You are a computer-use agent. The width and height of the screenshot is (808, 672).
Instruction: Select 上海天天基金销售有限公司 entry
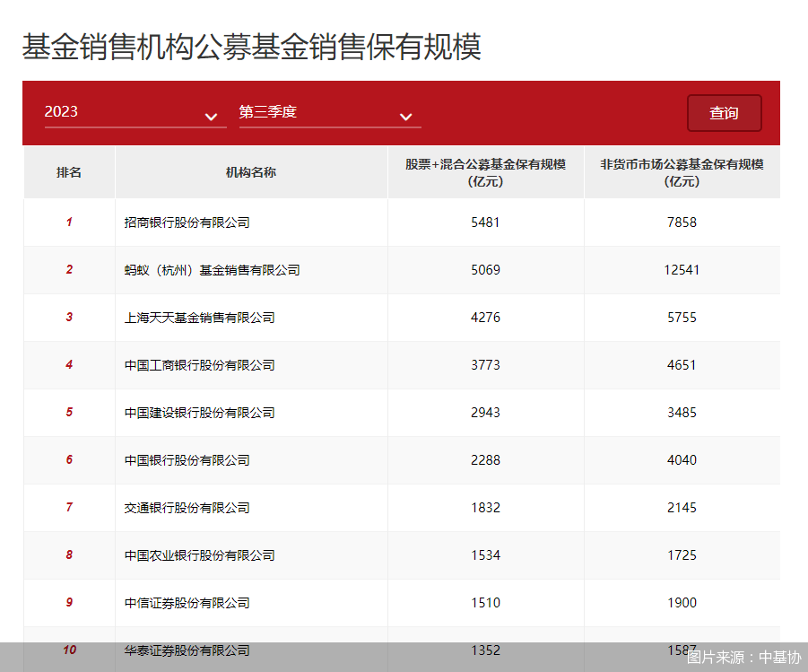click(x=200, y=318)
